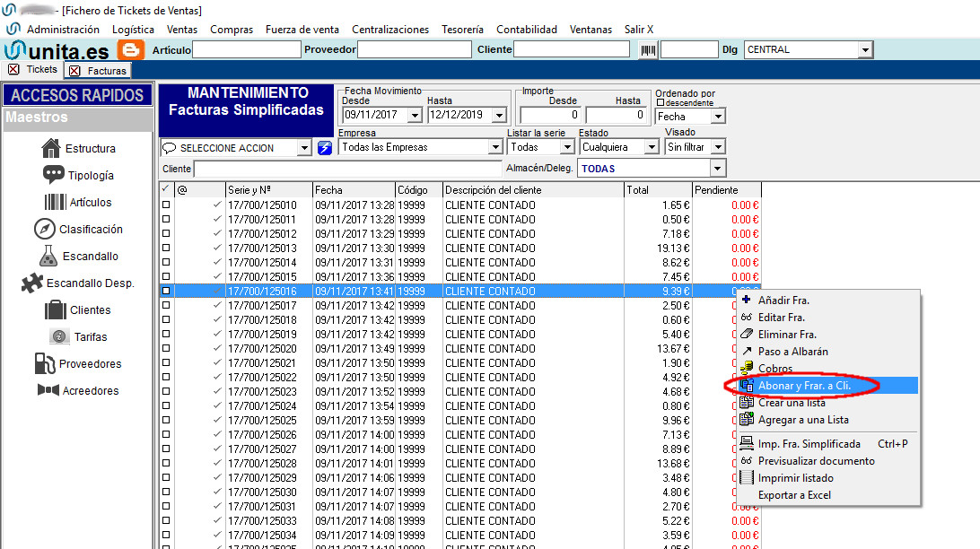Viewport: 980px width, 549px height.
Task: Open Proveedores fuel pump icon
Action: pyautogui.click(x=44, y=363)
